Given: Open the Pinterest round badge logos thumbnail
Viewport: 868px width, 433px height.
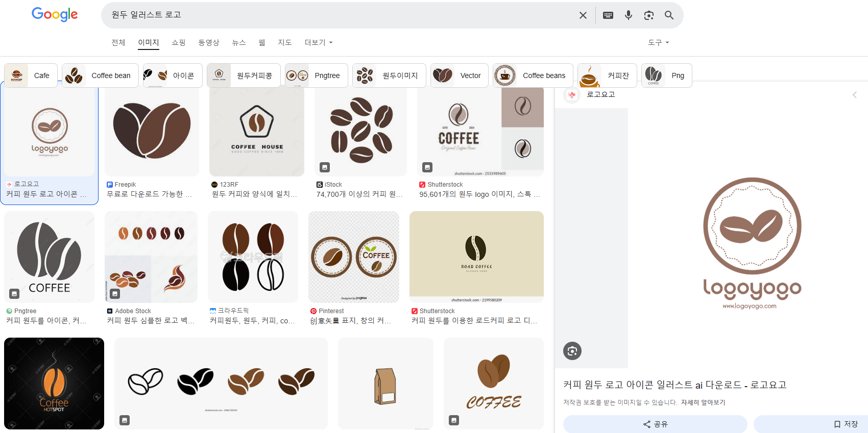Looking at the screenshot, I should [x=354, y=257].
